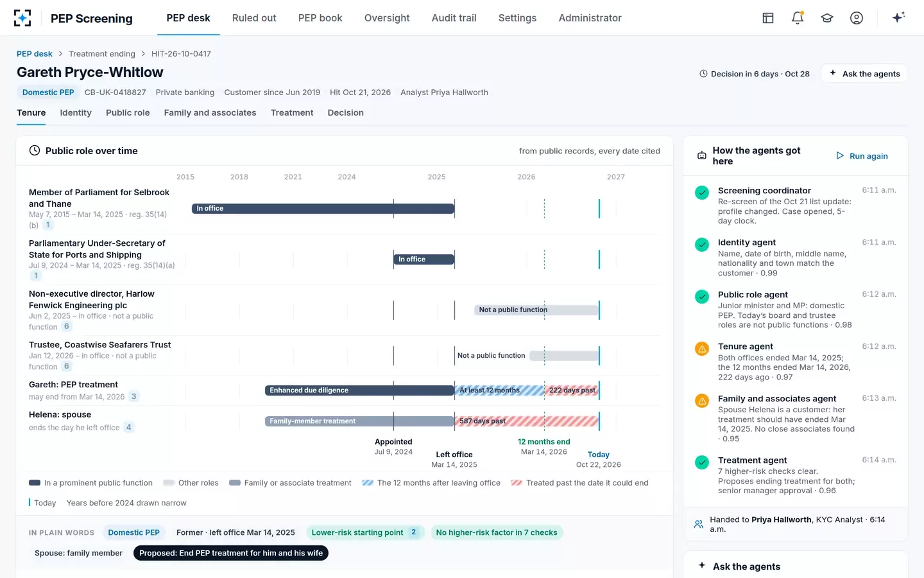This screenshot has width=924, height=578.
Task: Open the layout panel icon in header
Action: pyautogui.click(x=768, y=18)
